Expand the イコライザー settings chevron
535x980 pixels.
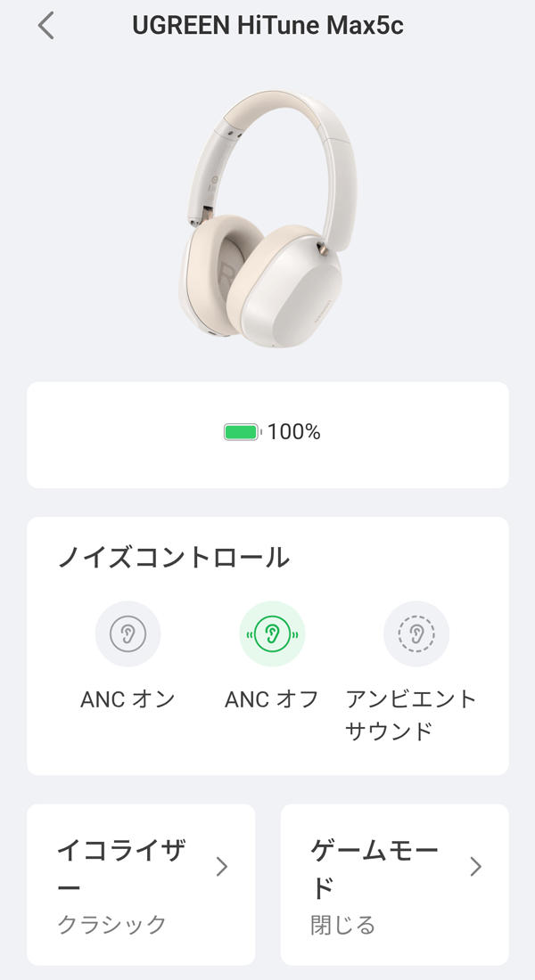pyautogui.click(x=223, y=867)
